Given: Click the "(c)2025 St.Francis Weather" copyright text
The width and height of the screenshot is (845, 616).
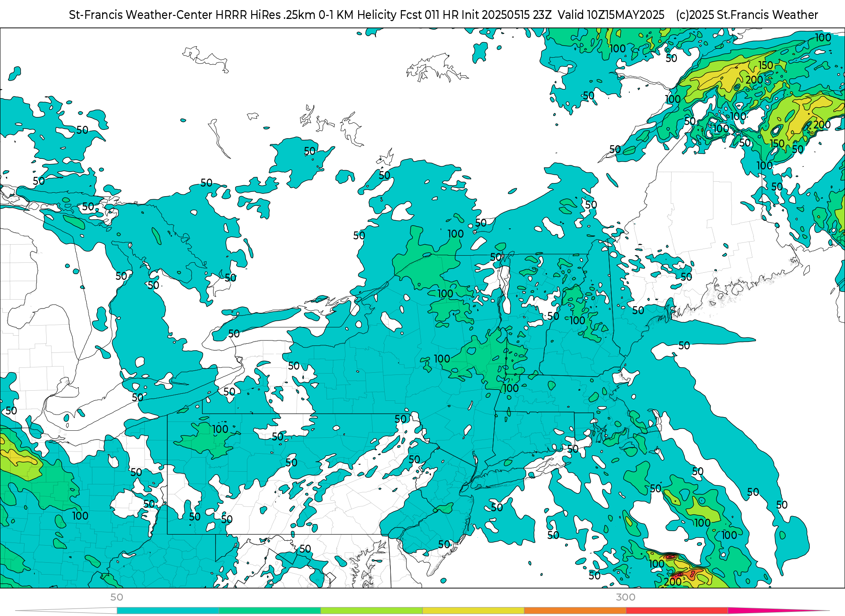Looking at the screenshot, I should (747, 15).
